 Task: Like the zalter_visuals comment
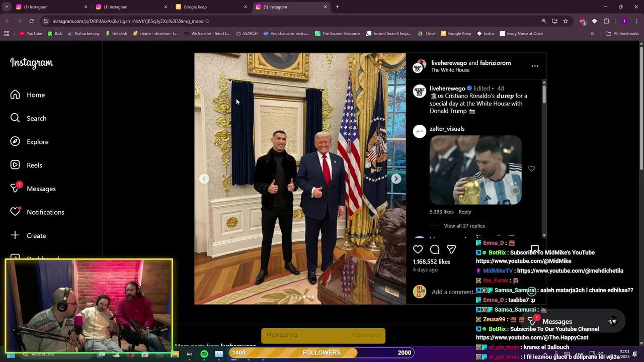pyautogui.click(x=531, y=168)
